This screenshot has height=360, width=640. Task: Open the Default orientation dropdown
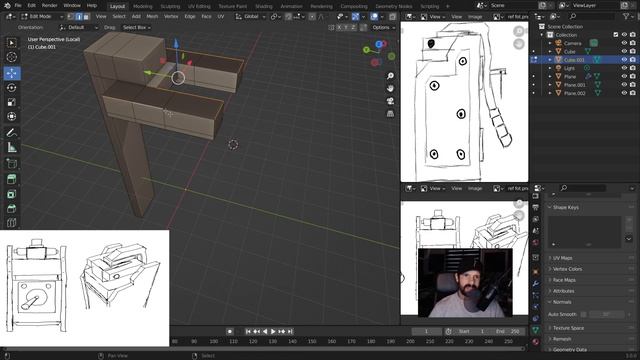[79, 27]
